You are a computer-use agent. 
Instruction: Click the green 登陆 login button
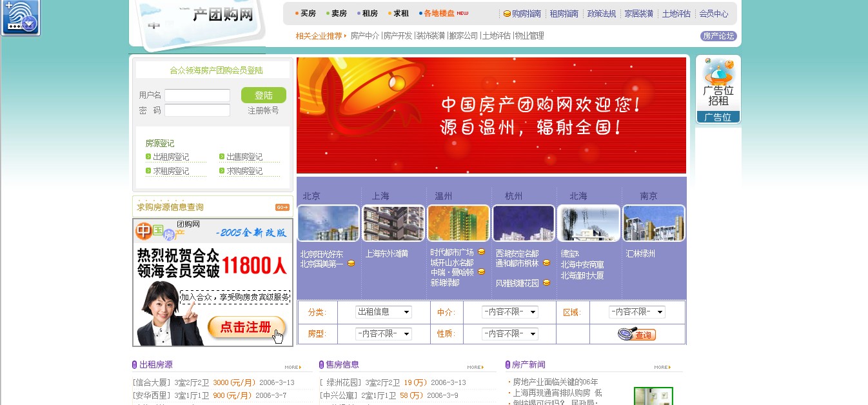[x=264, y=95]
